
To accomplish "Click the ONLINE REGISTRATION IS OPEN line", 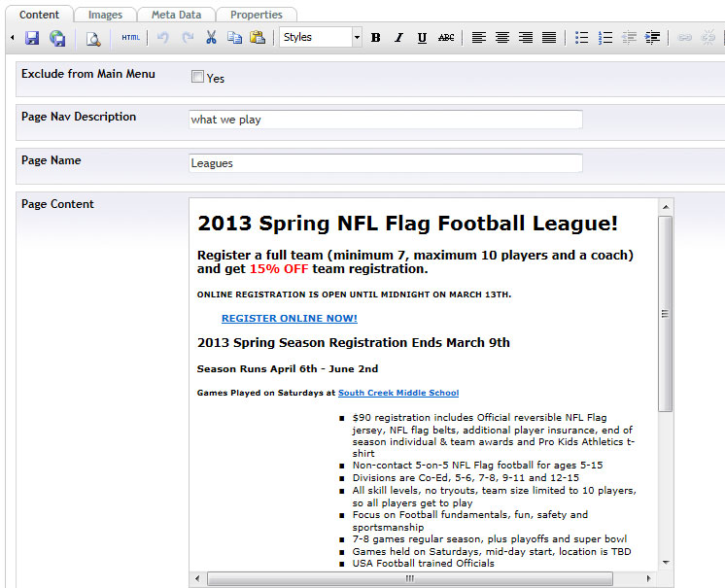I will (354, 294).
